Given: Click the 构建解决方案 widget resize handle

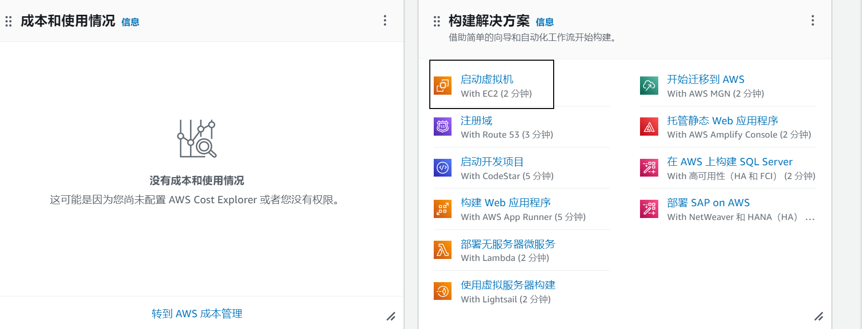Looking at the screenshot, I should pyautogui.click(x=819, y=316).
